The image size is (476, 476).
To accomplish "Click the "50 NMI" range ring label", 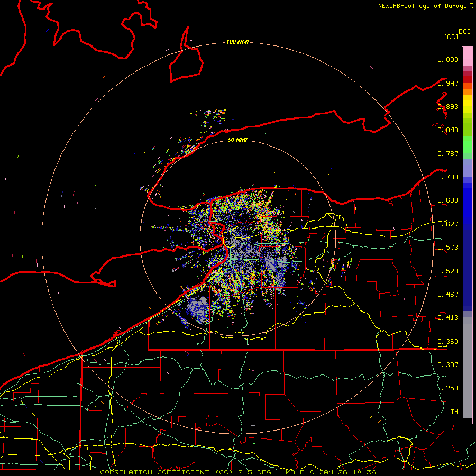I will pyautogui.click(x=237, y=140).
